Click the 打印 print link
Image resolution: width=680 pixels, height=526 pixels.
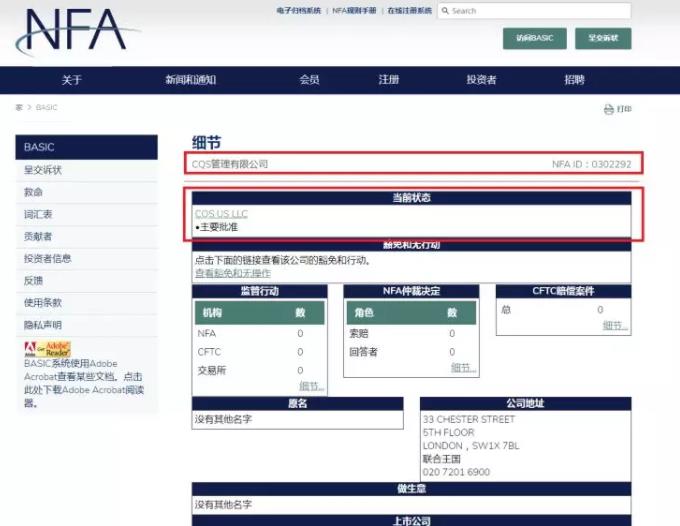[624, 109]
